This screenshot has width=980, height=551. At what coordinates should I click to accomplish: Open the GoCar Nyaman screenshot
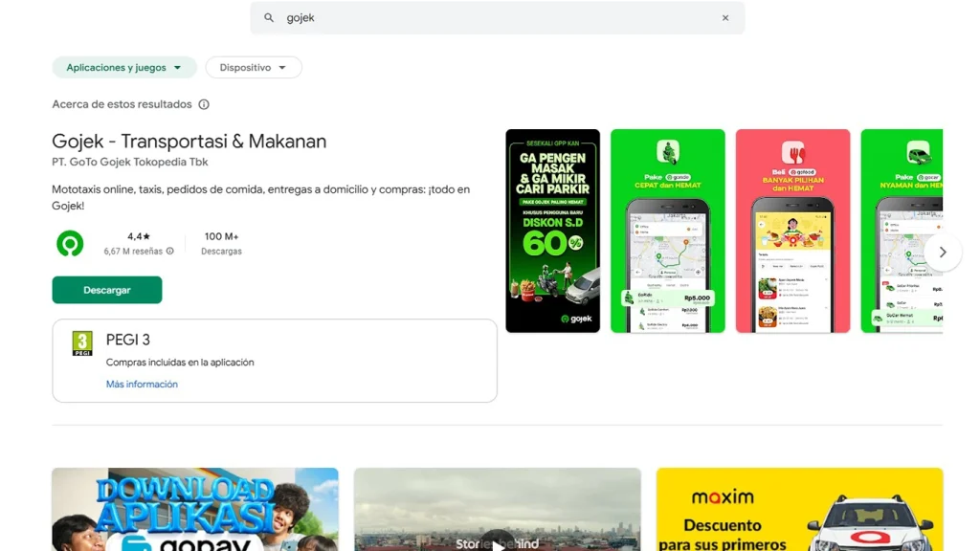902,231
